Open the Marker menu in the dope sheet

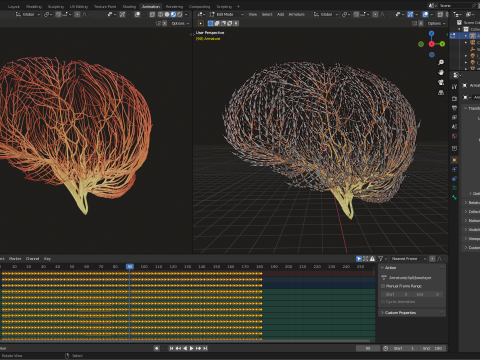click(x=15, y=259)
